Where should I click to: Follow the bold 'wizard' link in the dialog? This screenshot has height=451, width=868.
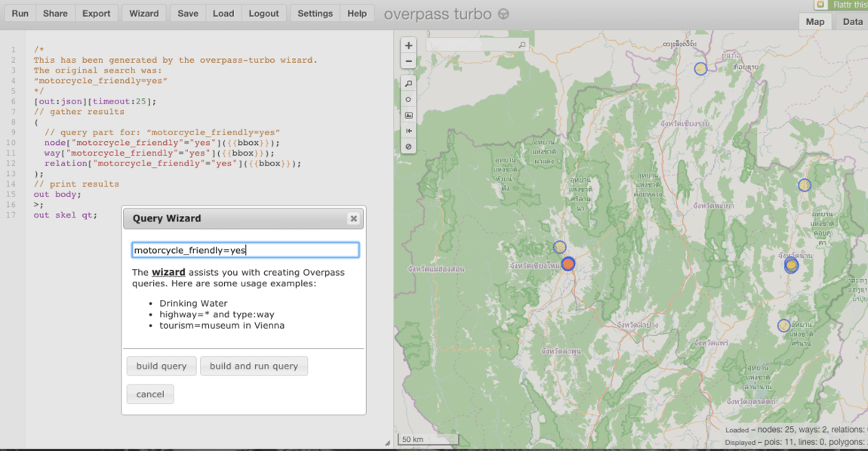point(168,272)
